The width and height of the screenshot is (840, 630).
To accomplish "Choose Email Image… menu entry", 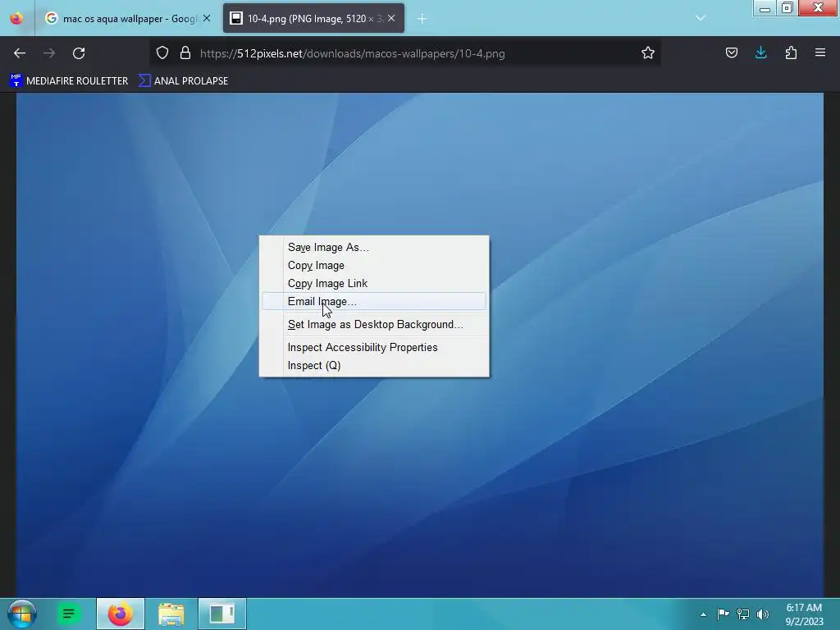I will click(x=374, y=302).
